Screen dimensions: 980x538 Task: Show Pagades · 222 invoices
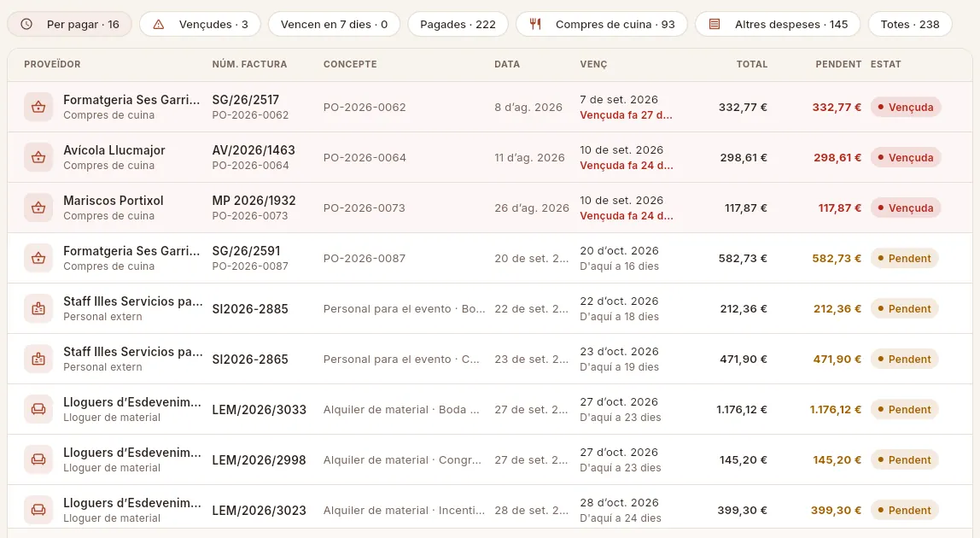(x=458, y=25)
